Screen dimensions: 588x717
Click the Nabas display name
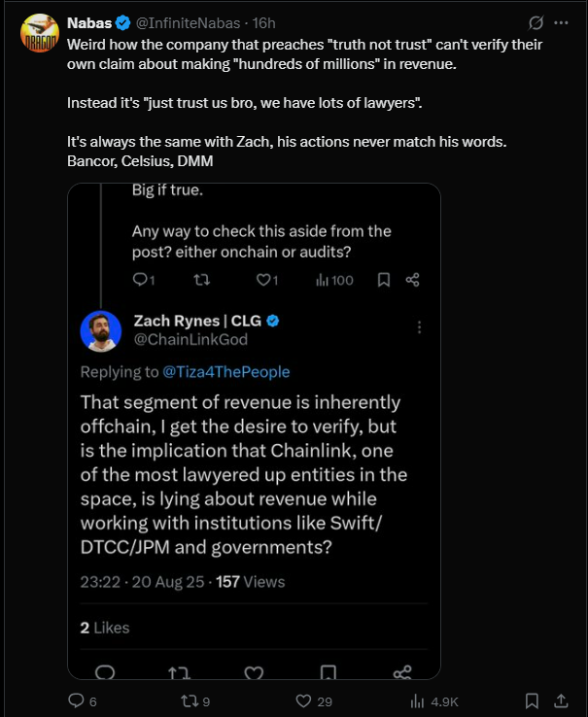coord(88,23)
